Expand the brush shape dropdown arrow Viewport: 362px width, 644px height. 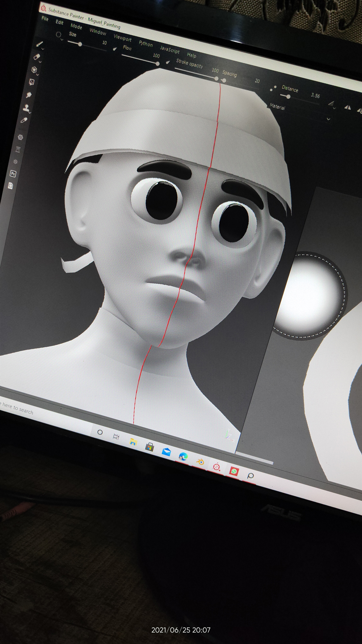tap(62, 40)
